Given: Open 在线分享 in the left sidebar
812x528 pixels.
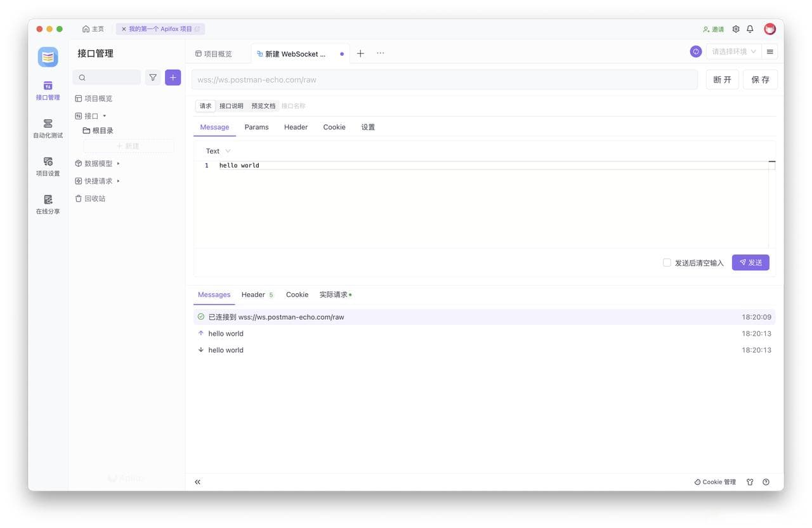Looking at the screenshot, I should [x=48, y=205].
